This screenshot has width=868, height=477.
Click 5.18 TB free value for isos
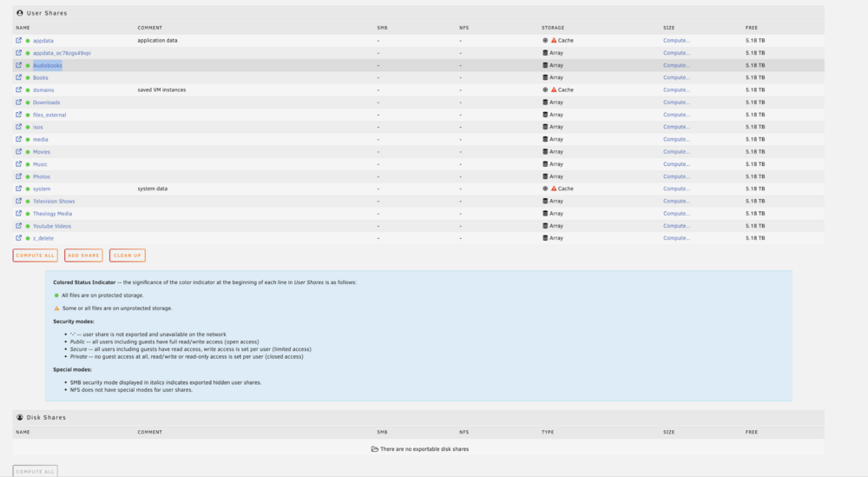[755, 127]
